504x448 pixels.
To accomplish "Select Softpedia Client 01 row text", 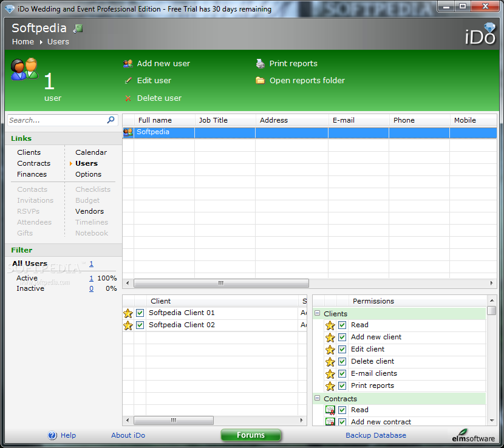I will (x=182, y=313).
